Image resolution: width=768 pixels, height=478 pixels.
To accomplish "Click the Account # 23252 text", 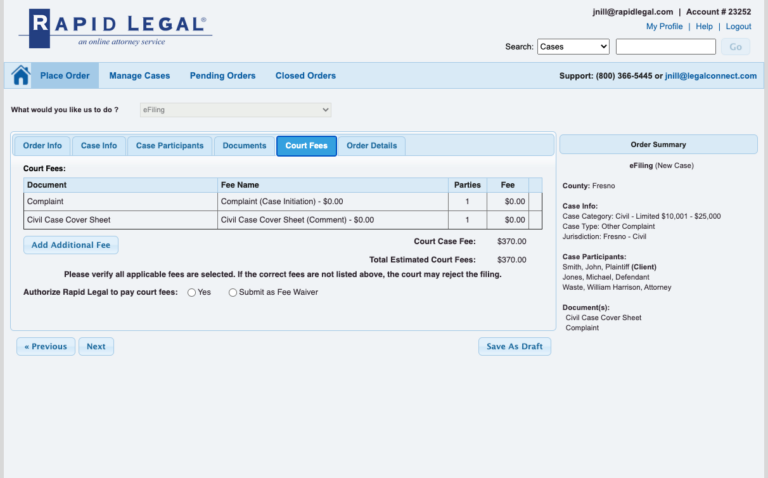I will click(x=718, y=12).
